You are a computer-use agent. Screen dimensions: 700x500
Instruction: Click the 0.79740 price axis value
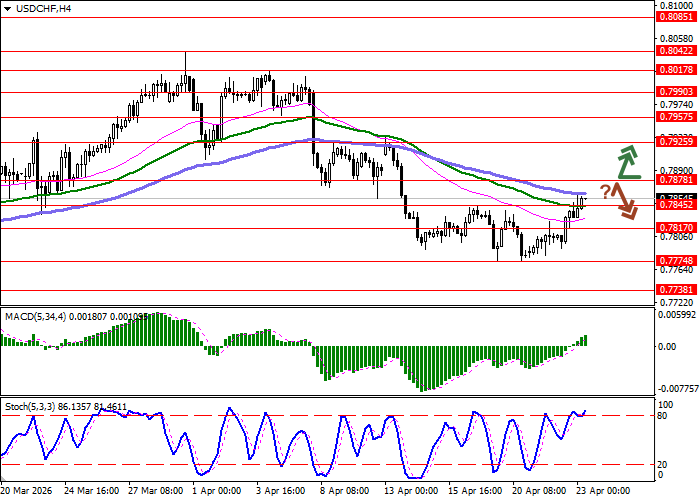(678, 105)
